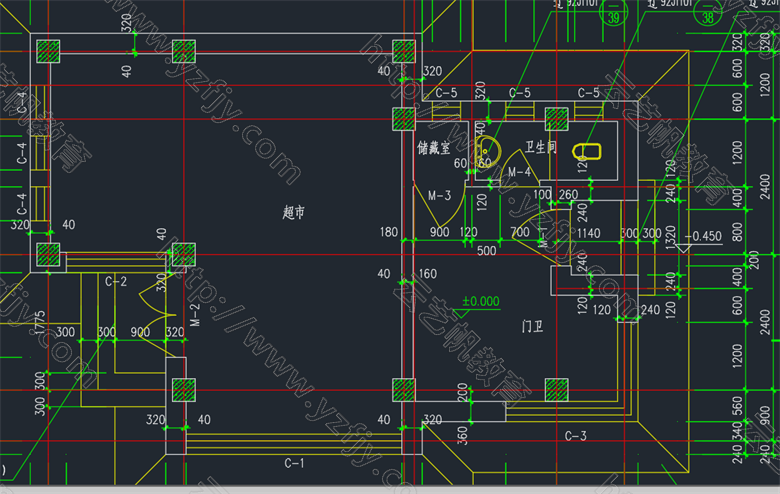Screen dimensions: 780x494
Task: Select the 1320 dimension text
Action: click(x=671, y=238)
